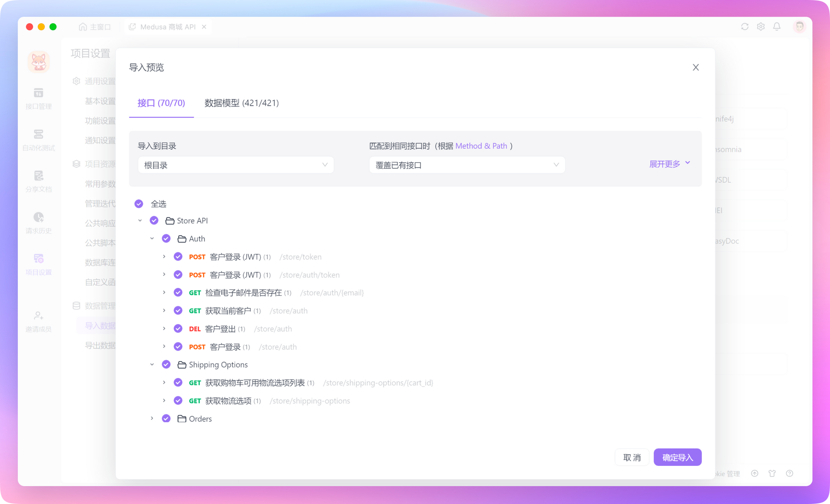
Task: Collapse the Store API tree node
Action: 140,221
